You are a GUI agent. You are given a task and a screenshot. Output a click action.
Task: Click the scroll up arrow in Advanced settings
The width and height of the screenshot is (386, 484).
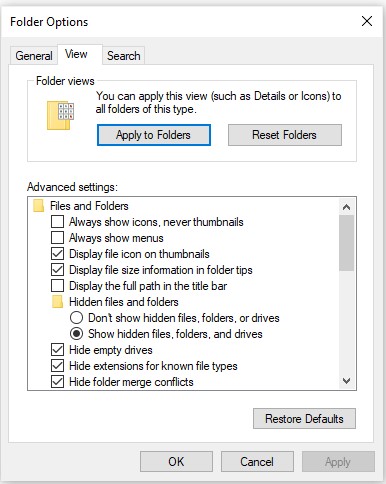click(x=346, y=207)
